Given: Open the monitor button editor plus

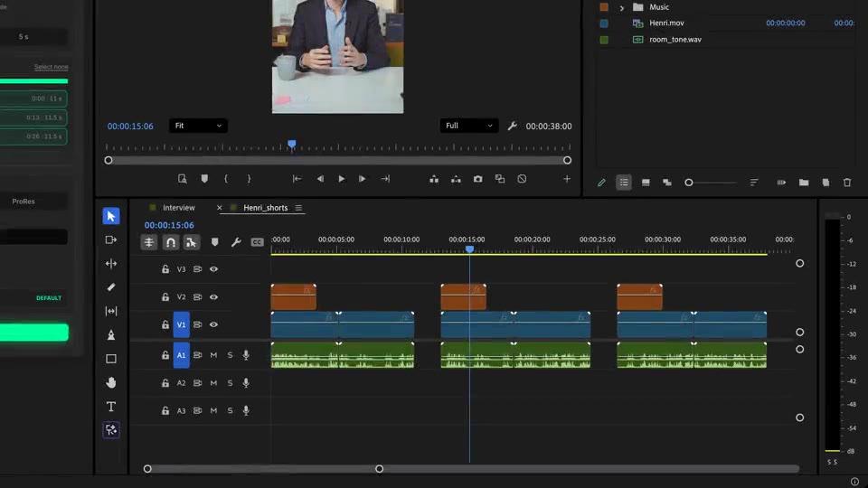Looking at the screenshot, I should coord(566,179).
